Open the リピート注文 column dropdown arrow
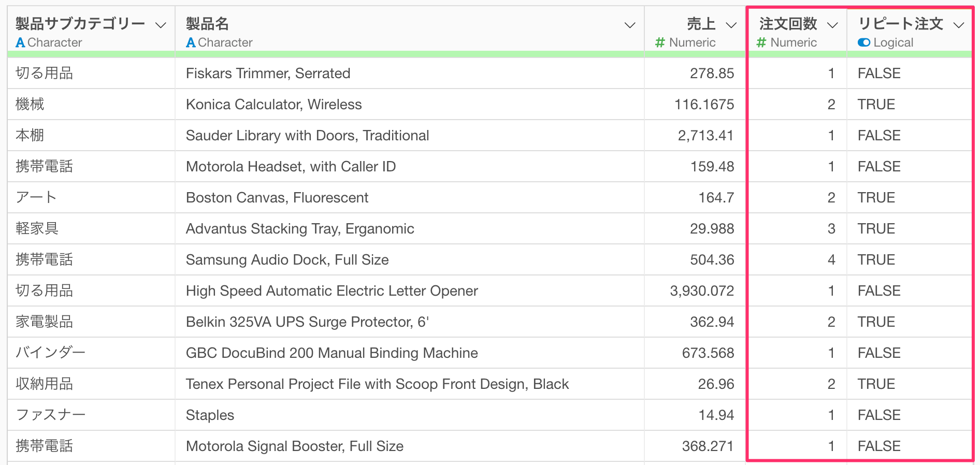 pyautogui.click(x=959, y=25)
